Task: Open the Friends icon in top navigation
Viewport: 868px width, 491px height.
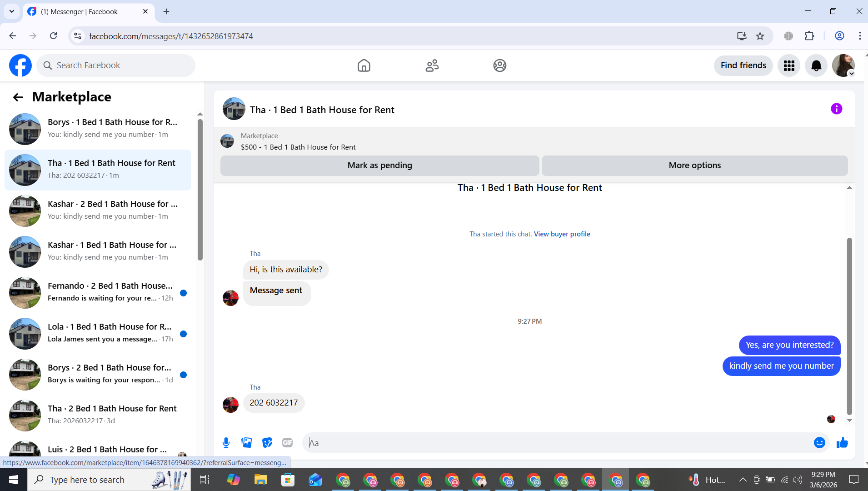Action: (x=432, y=65)
